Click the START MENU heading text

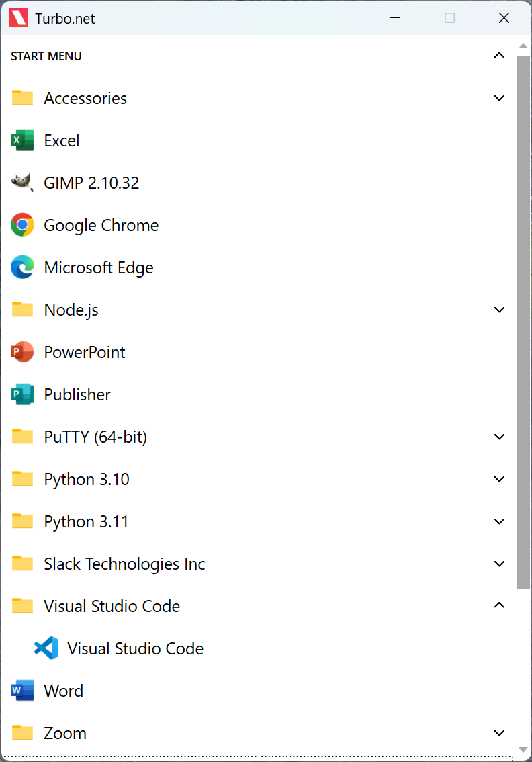click(46, 56)
